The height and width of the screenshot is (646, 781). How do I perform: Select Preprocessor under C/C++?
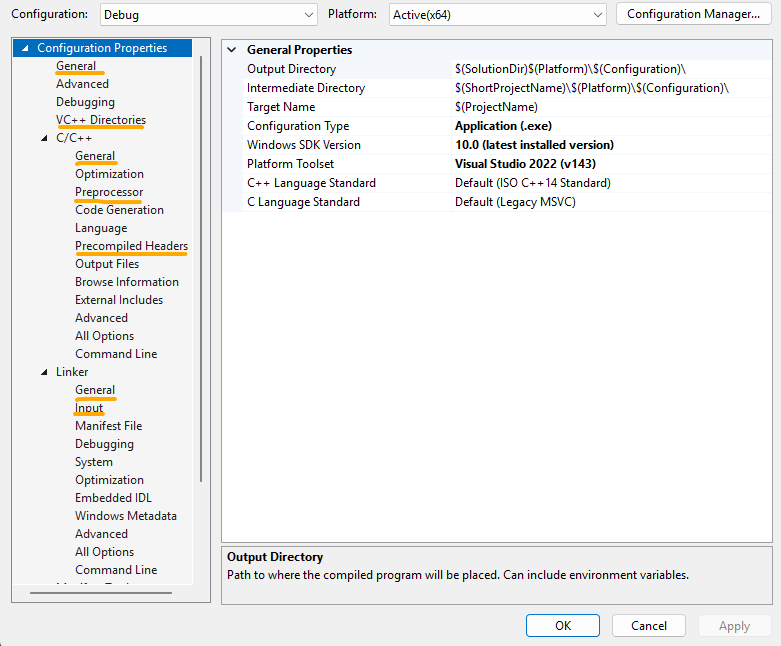click(109, 192)
